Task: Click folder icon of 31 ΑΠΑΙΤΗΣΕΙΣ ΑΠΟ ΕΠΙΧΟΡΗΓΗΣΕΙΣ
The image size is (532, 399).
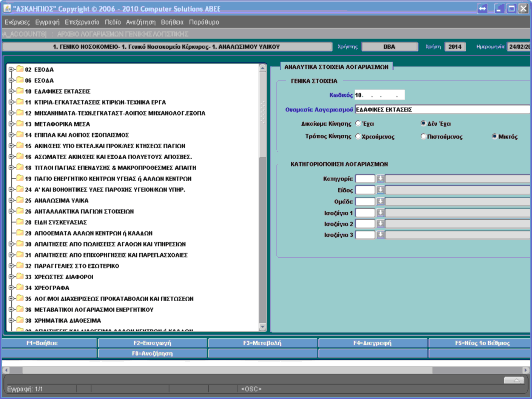Action: pyautogui.click(x=20, y=255)
